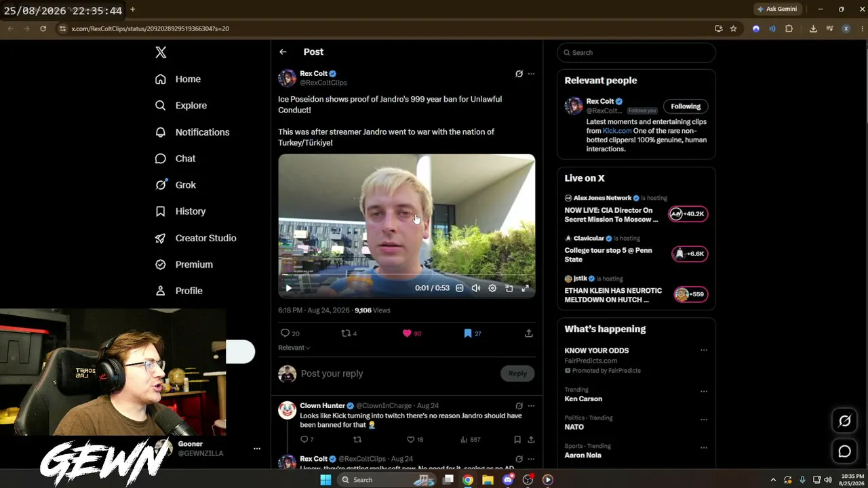The image size is (868, 488).
Task: Click the X logo in the sidebar
Action: 161,52
